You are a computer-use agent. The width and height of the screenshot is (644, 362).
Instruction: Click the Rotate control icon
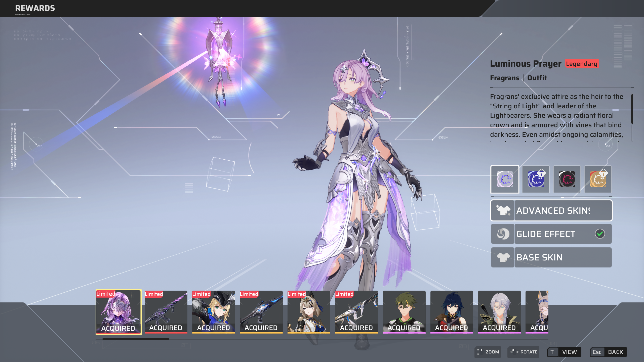point(514,352)
